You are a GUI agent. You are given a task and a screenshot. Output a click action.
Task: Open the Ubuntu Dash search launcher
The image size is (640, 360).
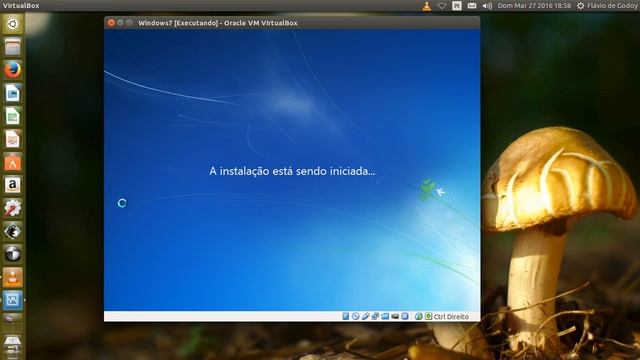tap(13, 24)
